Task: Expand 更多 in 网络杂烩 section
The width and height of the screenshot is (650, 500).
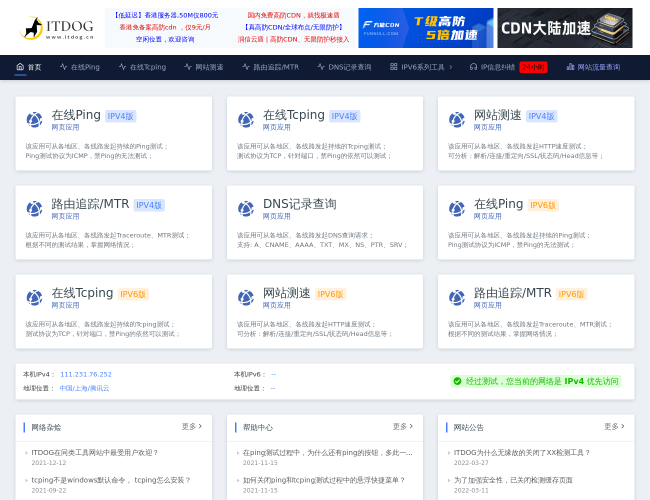Action: tap(189, 427)
